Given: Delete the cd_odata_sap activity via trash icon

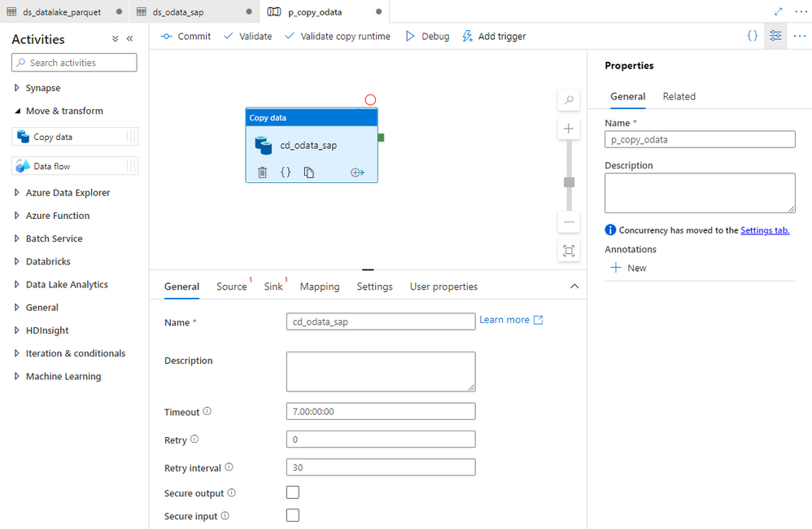Looking at the screenshot, I should click(x=263, y=173).
